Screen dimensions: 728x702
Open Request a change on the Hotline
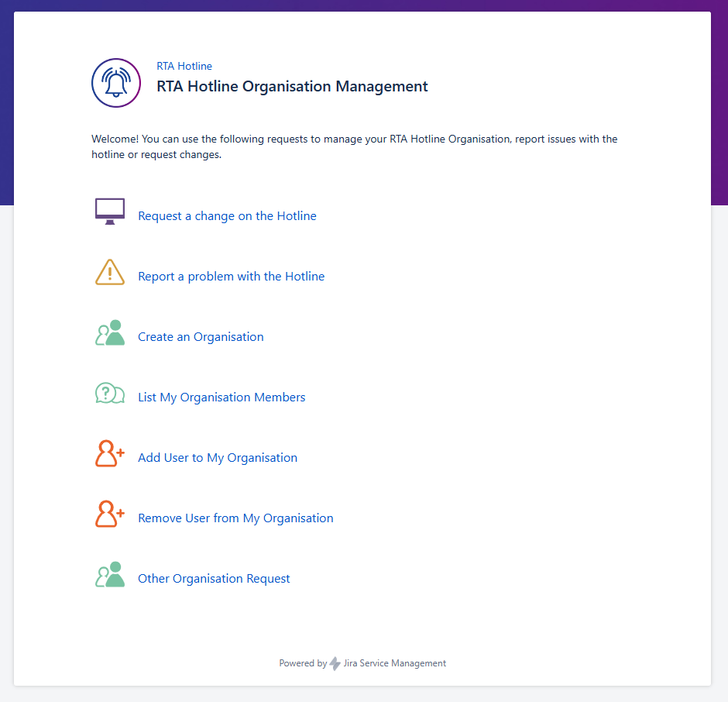(227, 216)
